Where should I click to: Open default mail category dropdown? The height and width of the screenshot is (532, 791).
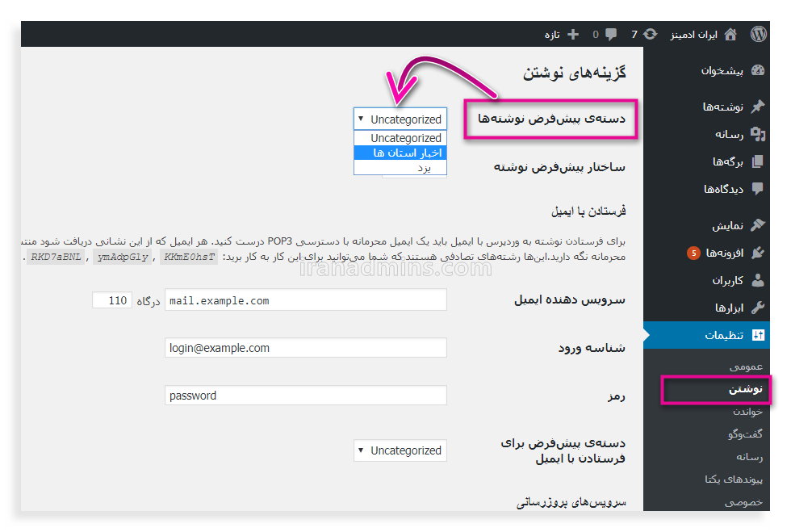[x=400, y=450]
